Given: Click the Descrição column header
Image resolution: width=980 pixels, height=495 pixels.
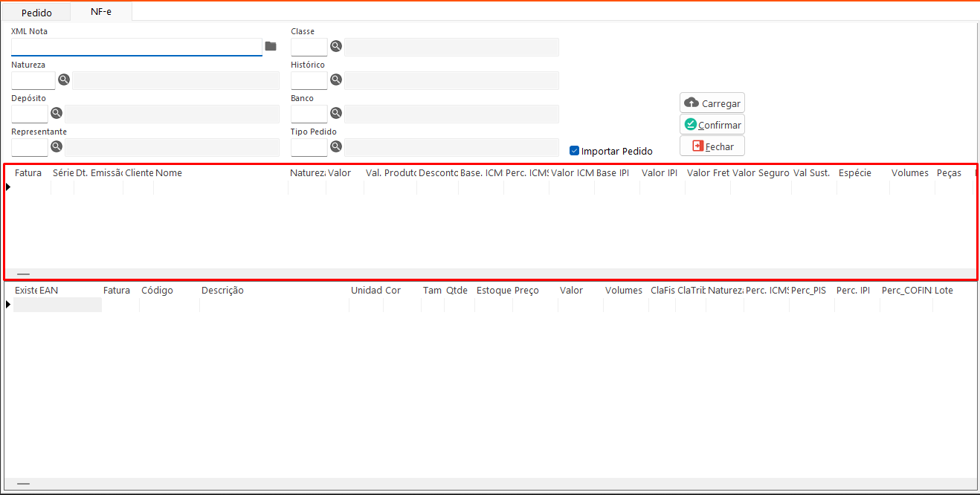Looking at the screenshot, I should [222, 291].
